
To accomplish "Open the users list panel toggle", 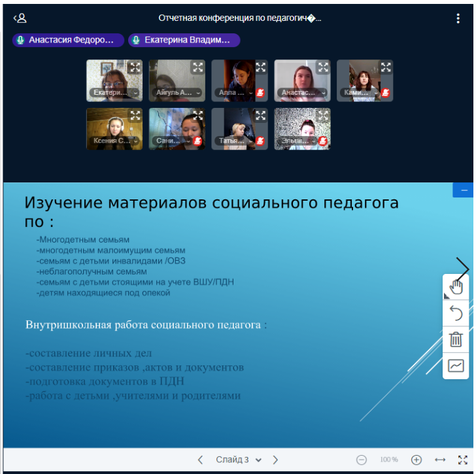I will pos(20,18).
